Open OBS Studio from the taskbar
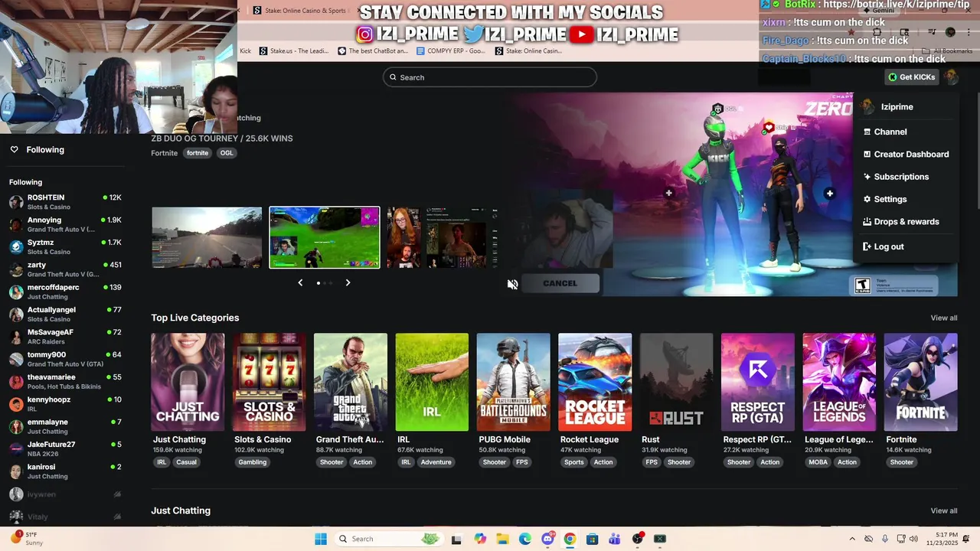The height and width of the screenshot is (551, 980). [638, 539]
